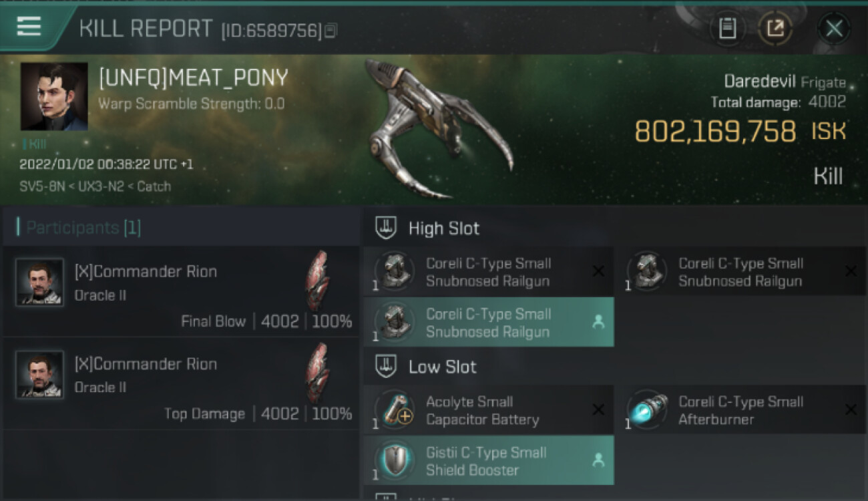Copy the kill report ID icon
This screenshot has width=868, height=501.
coord(331,30)
